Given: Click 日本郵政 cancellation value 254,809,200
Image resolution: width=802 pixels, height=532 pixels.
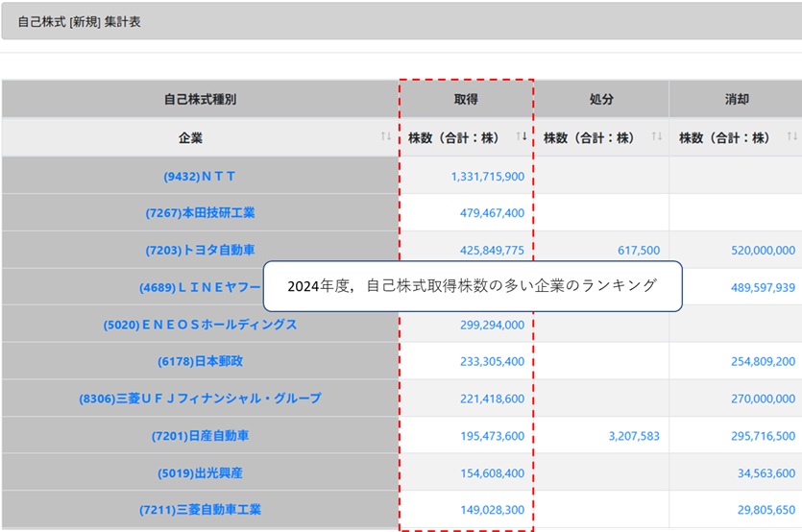Looking at the screenshot, I should point(763,362).
